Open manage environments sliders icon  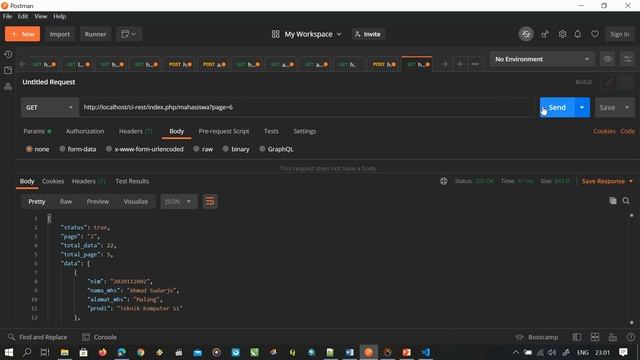click(627, 59)
